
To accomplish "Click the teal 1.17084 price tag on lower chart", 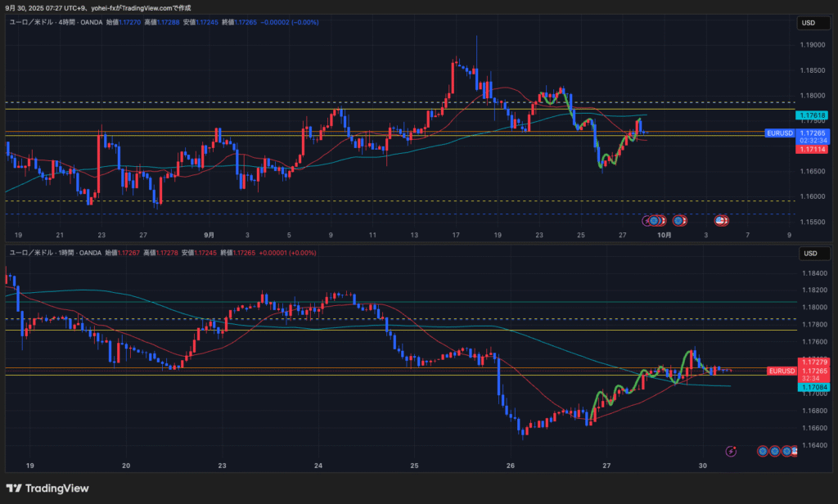I will (813, 387).
